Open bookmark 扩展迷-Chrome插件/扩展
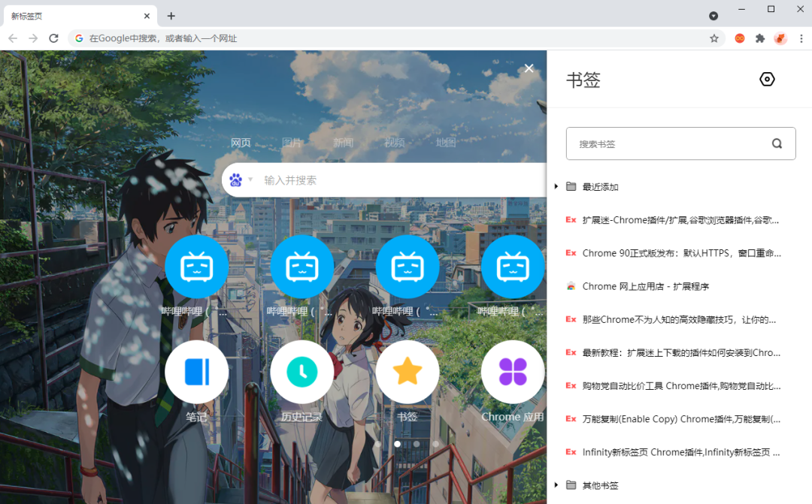This screenshot has width=812, height=504. (x=680, y=220)
